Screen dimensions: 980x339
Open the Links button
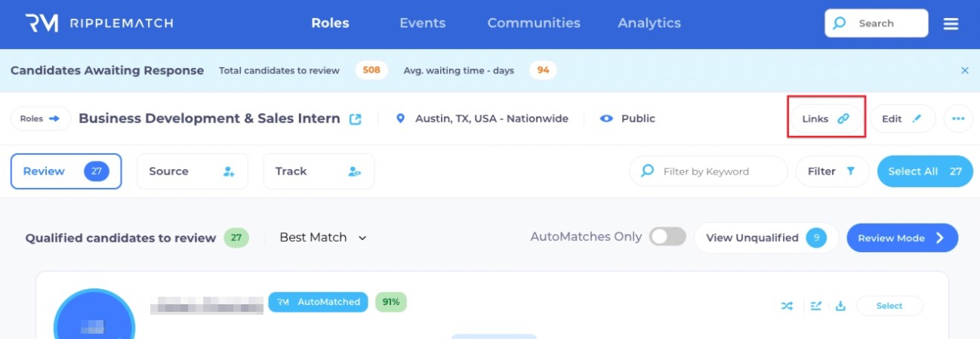[826, 119]
